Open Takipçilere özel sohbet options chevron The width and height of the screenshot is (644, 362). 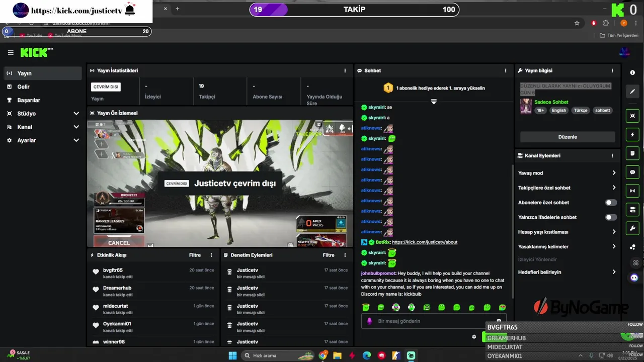(x=614, y=188)
